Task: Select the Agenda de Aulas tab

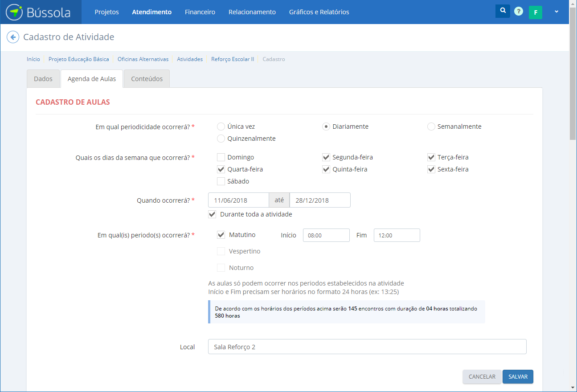Action: tap(92, 79)
